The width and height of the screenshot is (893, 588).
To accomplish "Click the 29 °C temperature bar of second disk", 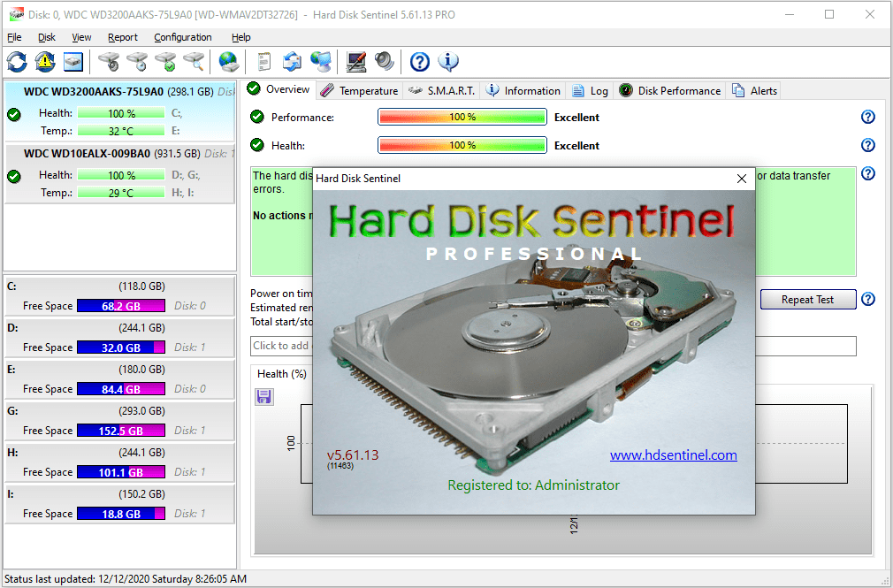I will [x=121, y=193].
